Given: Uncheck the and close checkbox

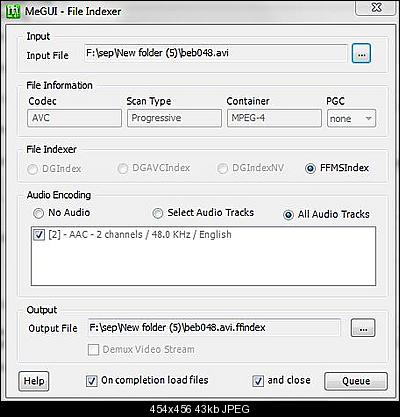Looking at the screenshot, I should 258,381.
